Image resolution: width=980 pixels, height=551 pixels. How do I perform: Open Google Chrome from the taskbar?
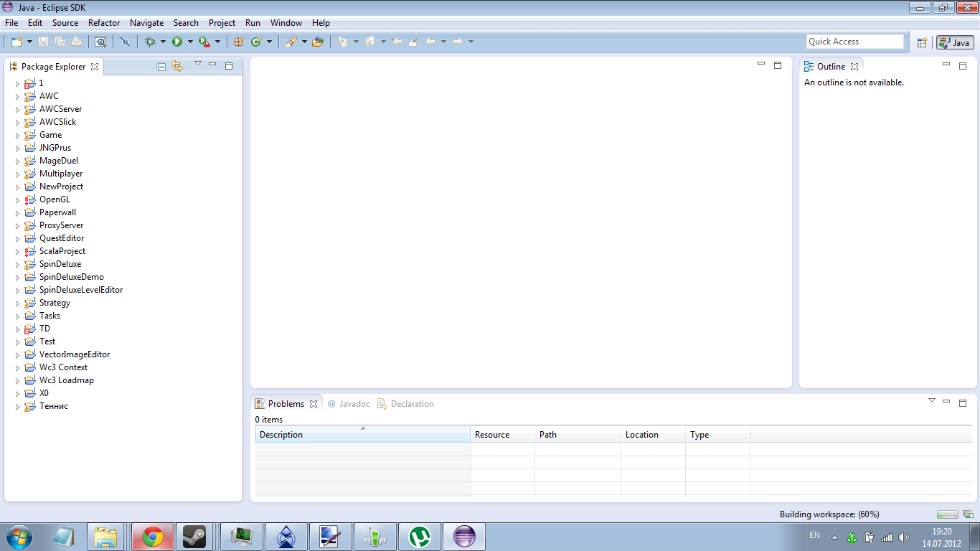coord(152,537)
